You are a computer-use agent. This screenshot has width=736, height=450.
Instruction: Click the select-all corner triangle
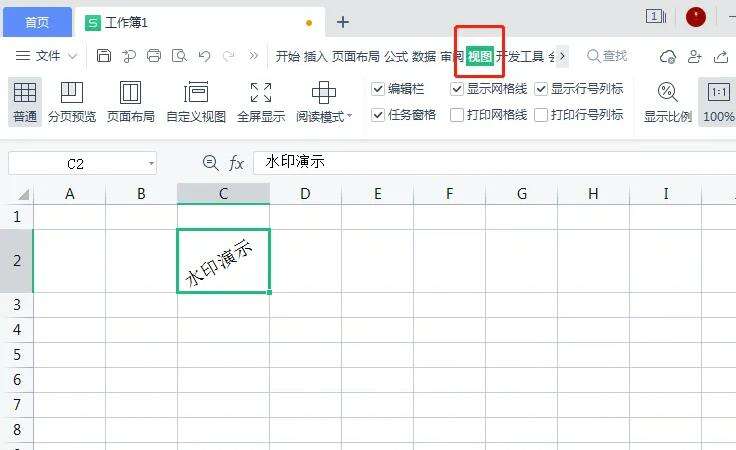click(23, 194)
